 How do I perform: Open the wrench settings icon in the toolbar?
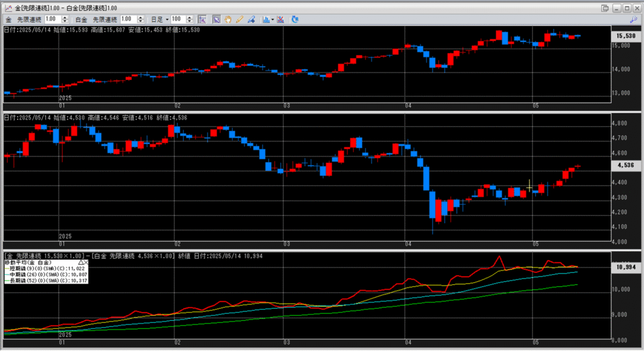[633, 19]
